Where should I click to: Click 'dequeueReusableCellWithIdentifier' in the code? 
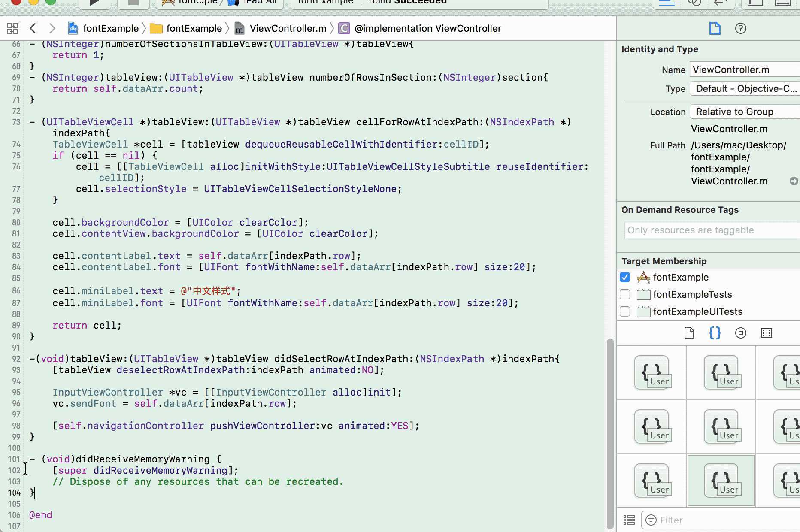341,144
